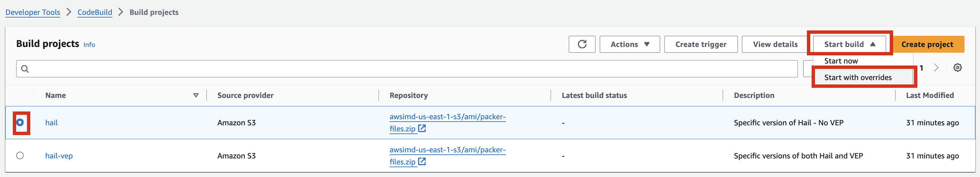Collapse the Start build dropdown
This screenshot has height=177, width=980.
click(x=850, y=44)
